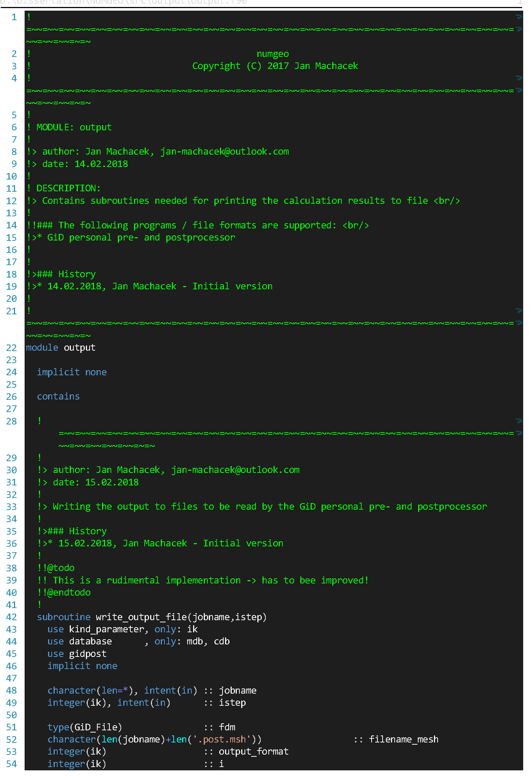Screen dimensions: 532x781
Task: Click 'use gidpost' statement on line 45
Action: pyautogui.click(x=77, y=654)
